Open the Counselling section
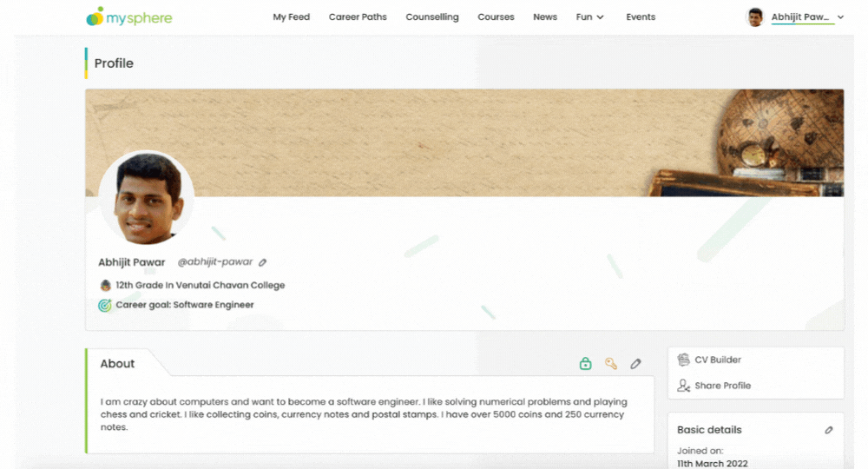 pyautogui.click(x=431, y=17)
